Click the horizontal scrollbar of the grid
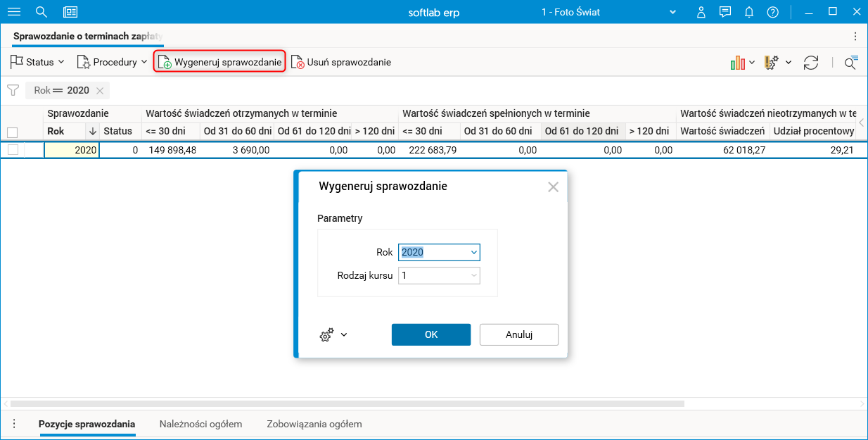Screen dimensions: 868x440 click(x=347, y=404)
